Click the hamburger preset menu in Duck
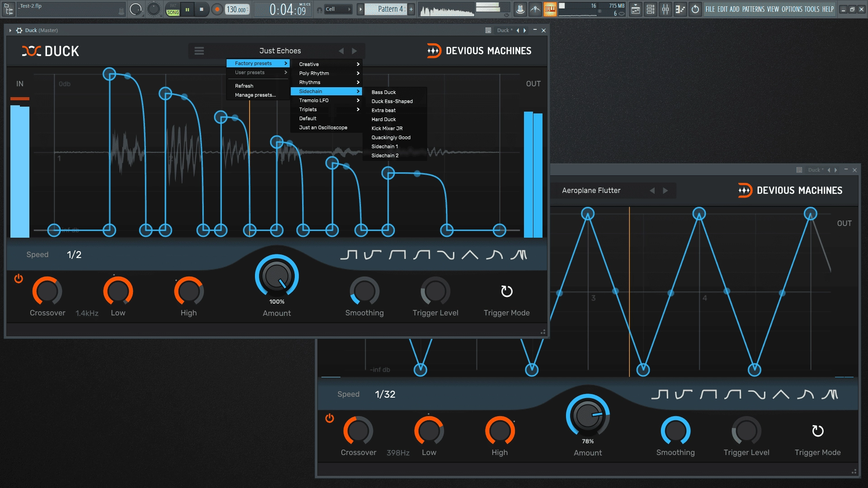 click(x=199, y=51)
